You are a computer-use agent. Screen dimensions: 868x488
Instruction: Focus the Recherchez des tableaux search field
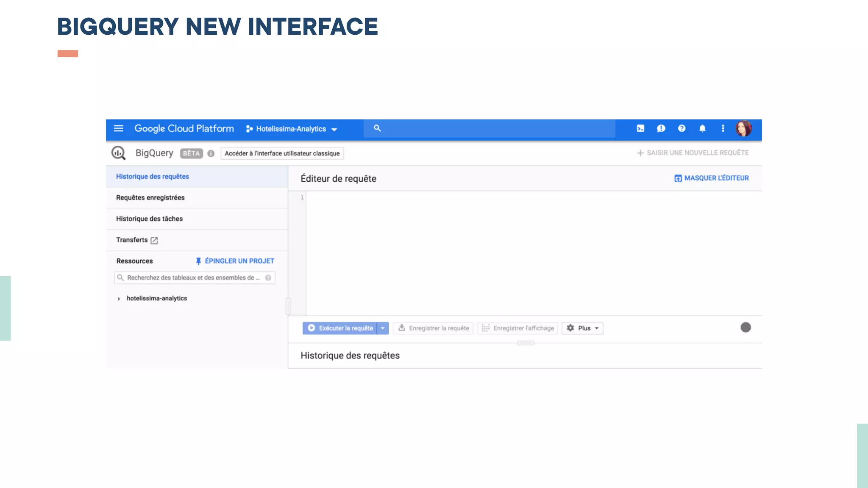[x=195, y=278]
